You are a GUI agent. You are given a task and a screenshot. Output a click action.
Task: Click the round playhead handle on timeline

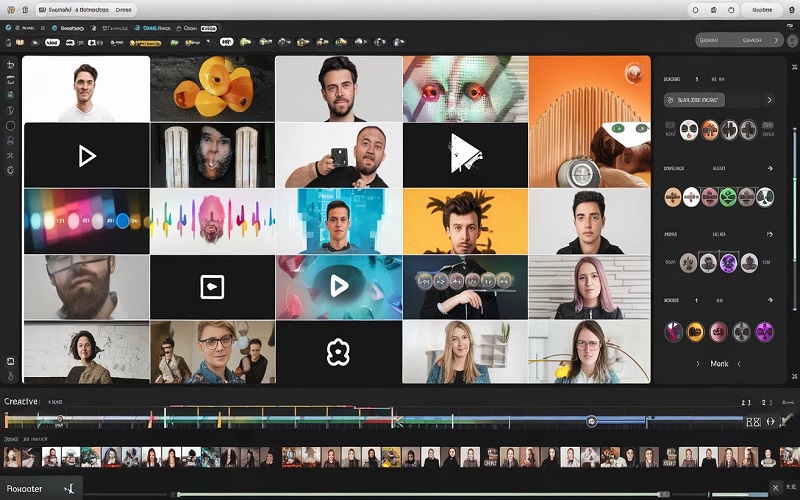tap(591, 422)
